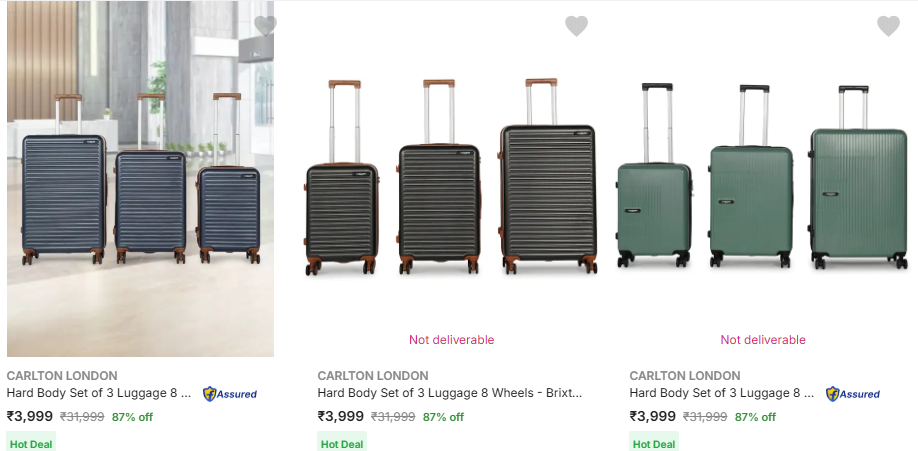The height and width of the screenshot is (451, 918).
Task: Add green luggage set to wishlist
Action: [888, 26]
